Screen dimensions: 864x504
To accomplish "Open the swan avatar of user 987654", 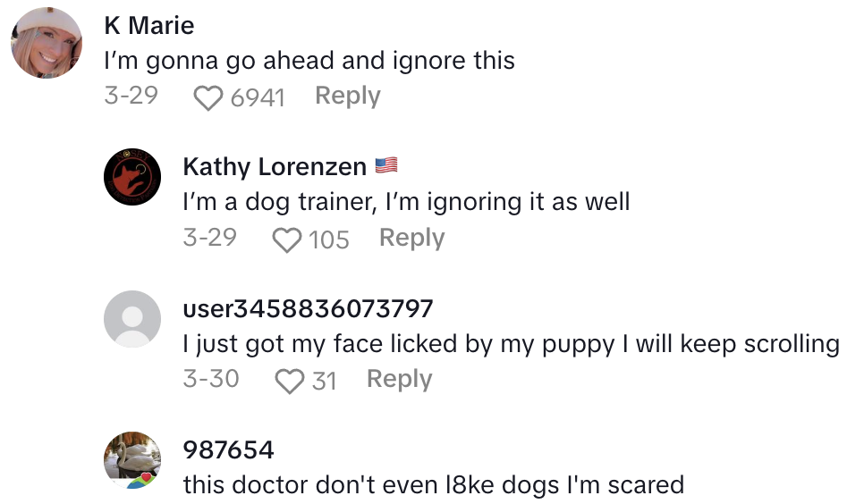I will coord(132,460).
